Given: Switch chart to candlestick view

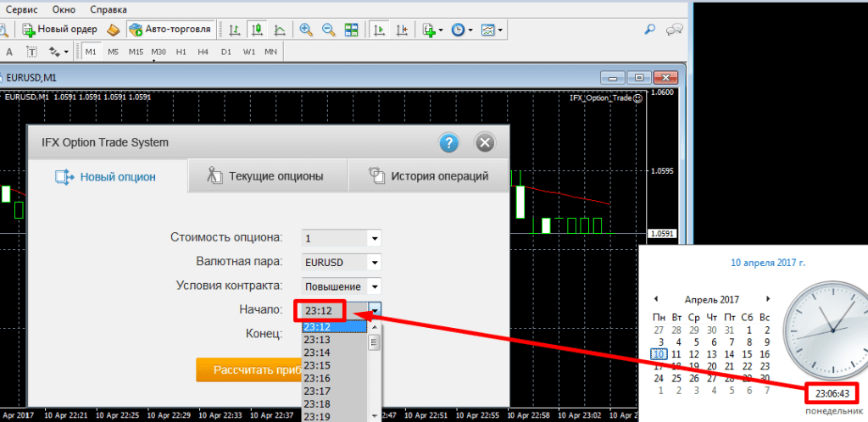Looking at the screenshot, I should (257, 30).
